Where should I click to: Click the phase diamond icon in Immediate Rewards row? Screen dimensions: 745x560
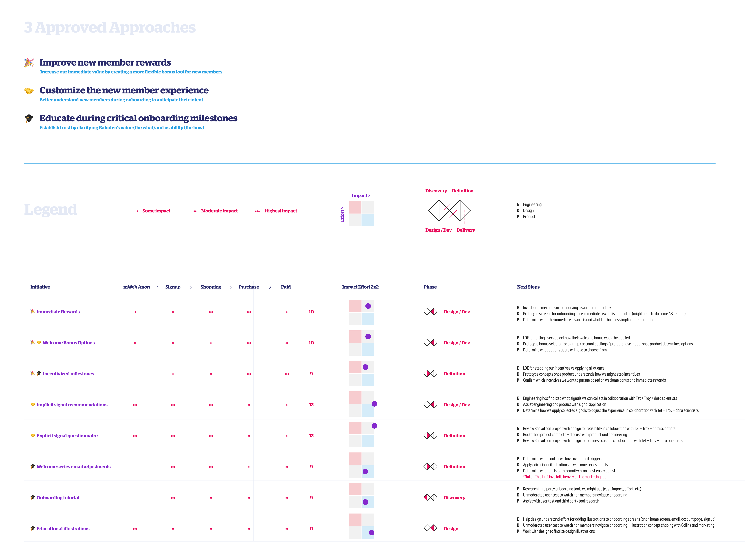430,312
